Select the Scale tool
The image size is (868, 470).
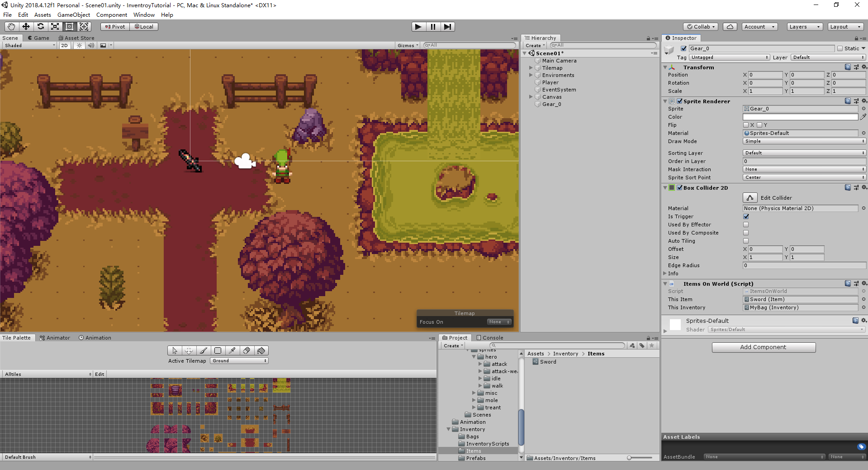(x=55, y=26)
